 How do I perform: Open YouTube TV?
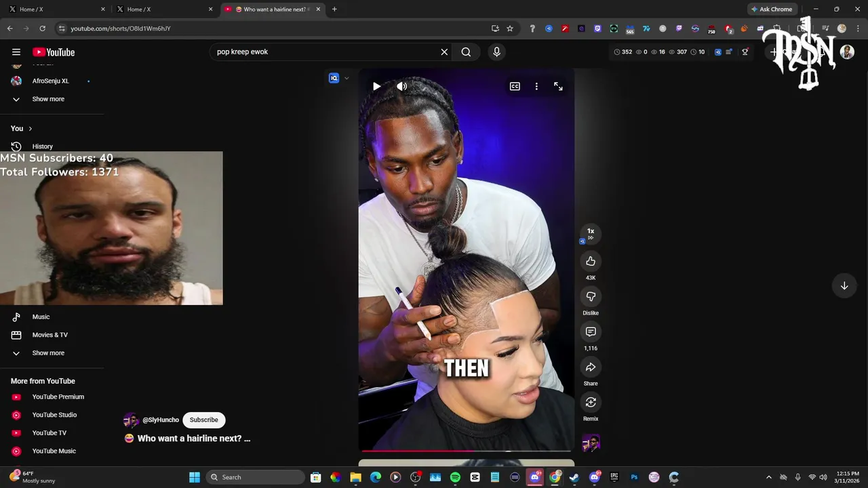(51, 433)
